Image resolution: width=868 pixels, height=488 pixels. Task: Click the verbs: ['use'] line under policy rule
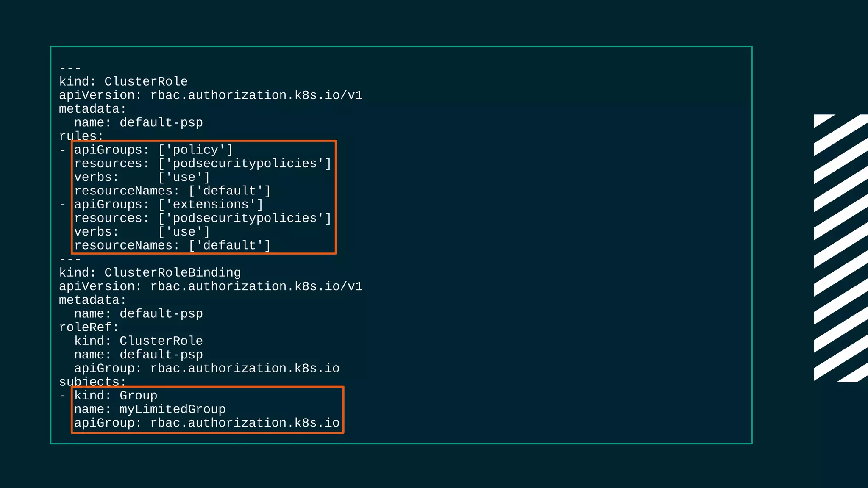[x=142, y=177]
